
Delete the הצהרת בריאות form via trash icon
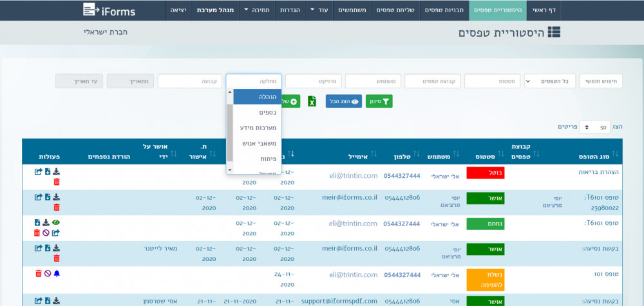(57, 181)
